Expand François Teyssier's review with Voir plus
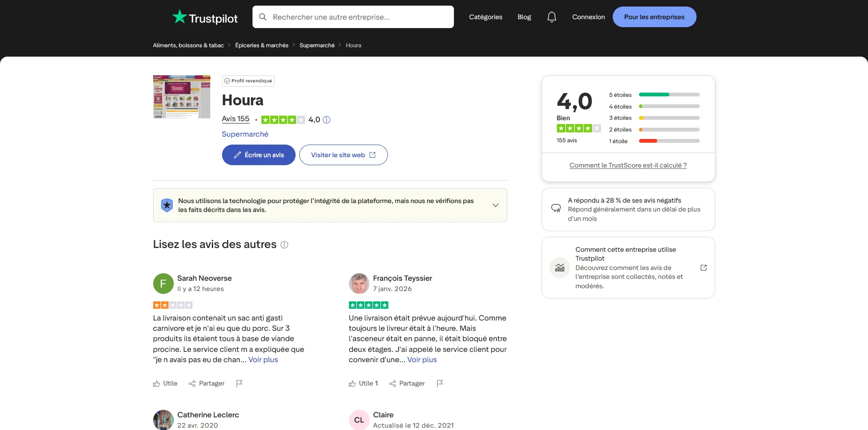 click(x=422, y=360)
